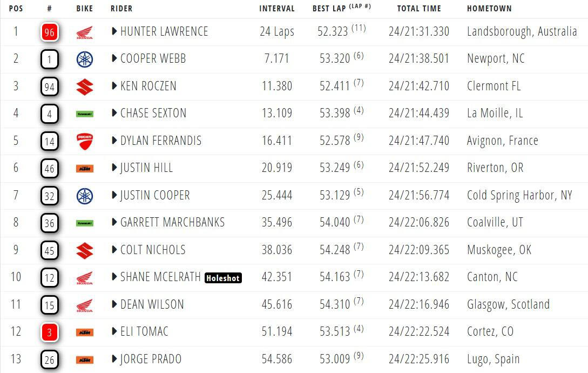
Task: Click the Suzuki logo next to Ken Roczen
Action: click(84, 86)
